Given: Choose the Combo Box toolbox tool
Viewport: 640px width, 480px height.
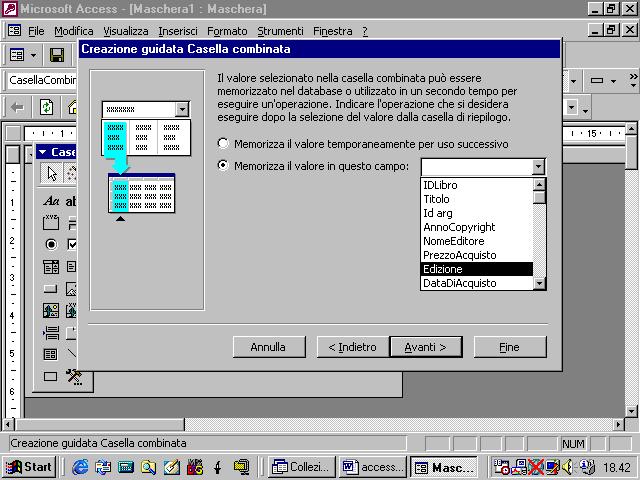Looking at the screenshot, I should [51, 267].
